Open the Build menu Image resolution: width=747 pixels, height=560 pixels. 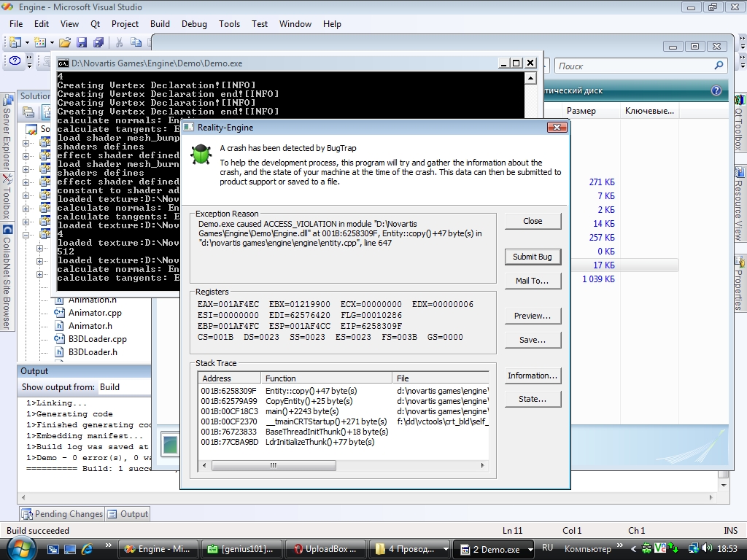click(x=160, y=24)
